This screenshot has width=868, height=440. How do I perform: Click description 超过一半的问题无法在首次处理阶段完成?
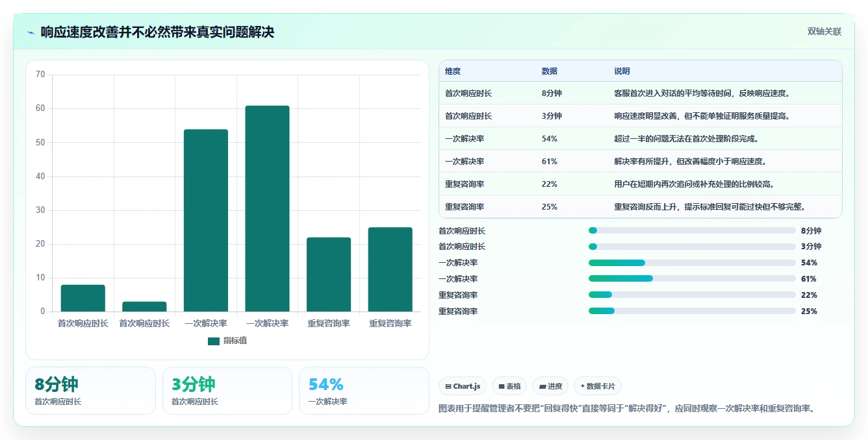point(687,139)
